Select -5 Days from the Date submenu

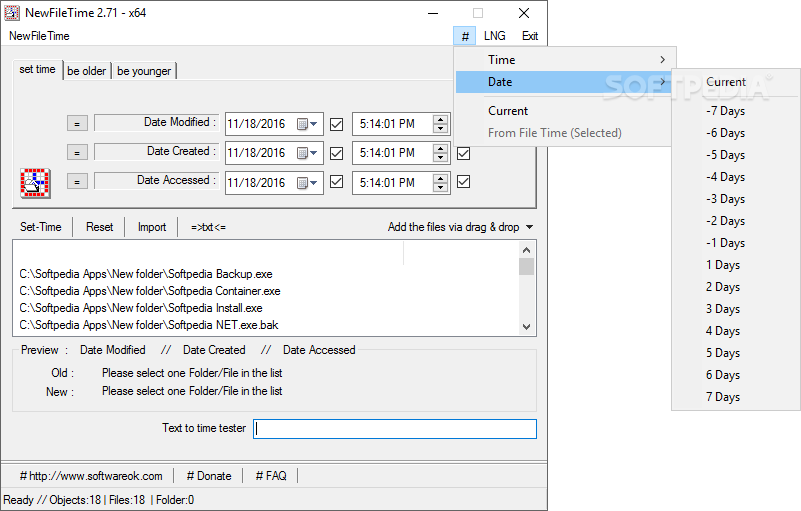(x=736, y=155)
